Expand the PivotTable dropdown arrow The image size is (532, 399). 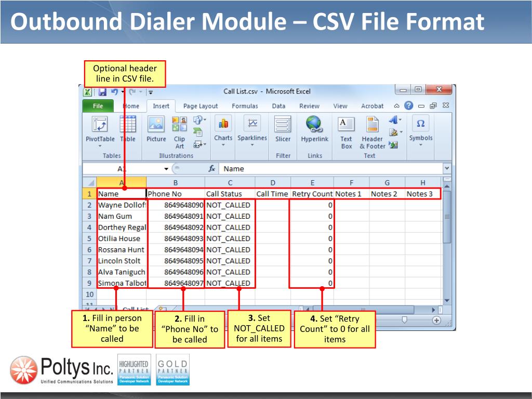pos(100,146)
